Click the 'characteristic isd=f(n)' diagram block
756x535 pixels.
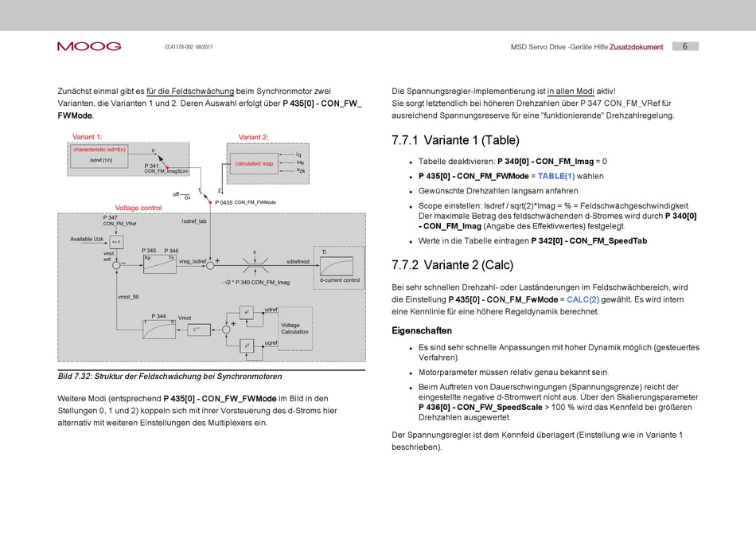pos(99,155)
